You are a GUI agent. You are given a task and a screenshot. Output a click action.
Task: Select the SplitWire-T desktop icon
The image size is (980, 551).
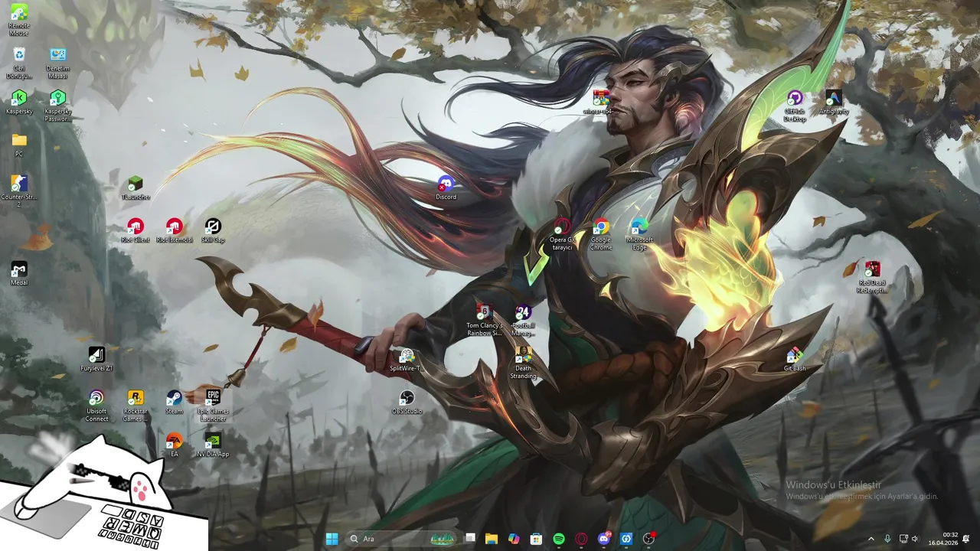coord(407,359)
